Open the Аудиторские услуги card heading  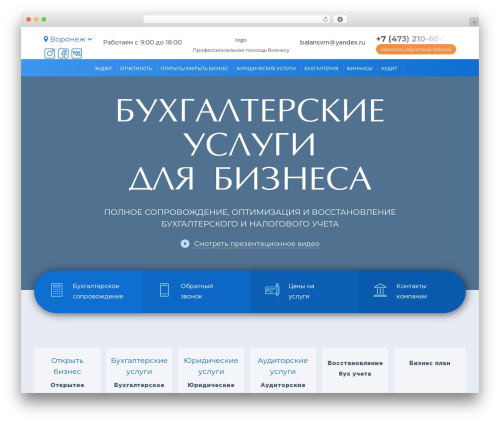coord(283,366)
